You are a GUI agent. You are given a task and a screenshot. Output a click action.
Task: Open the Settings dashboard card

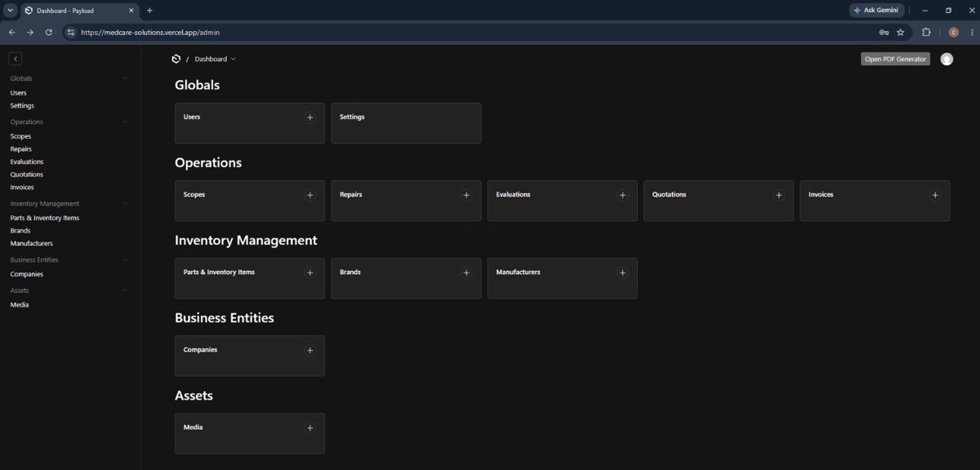(x=406, y=123)
